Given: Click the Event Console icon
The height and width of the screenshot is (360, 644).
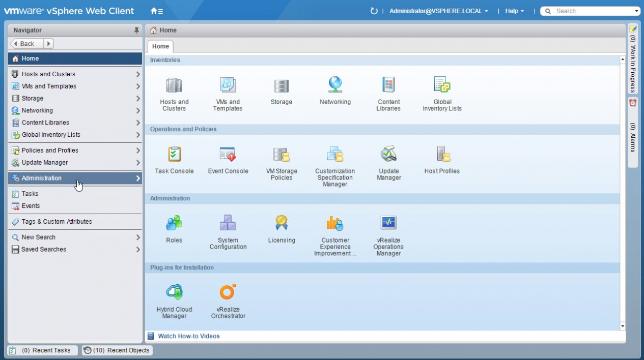Looking at the screenshot, I should coord(228,155).
